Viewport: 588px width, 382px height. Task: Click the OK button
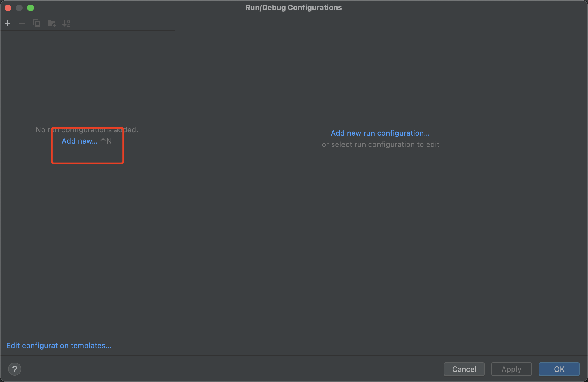click(559, 369)
